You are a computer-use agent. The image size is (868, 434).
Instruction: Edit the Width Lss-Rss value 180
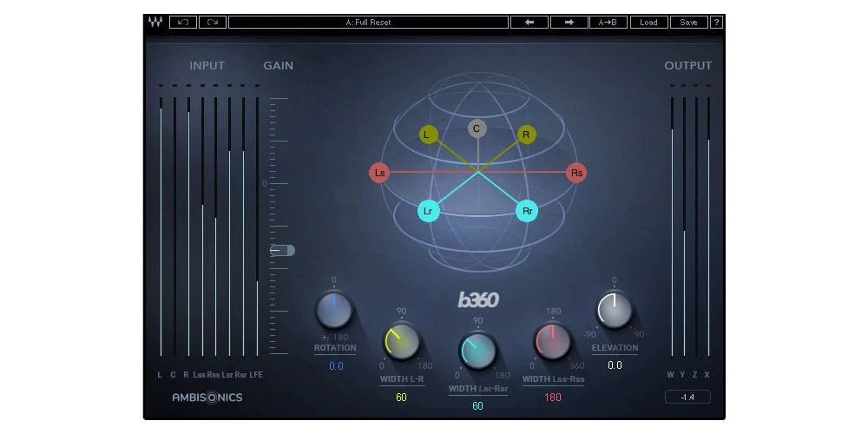552,398
